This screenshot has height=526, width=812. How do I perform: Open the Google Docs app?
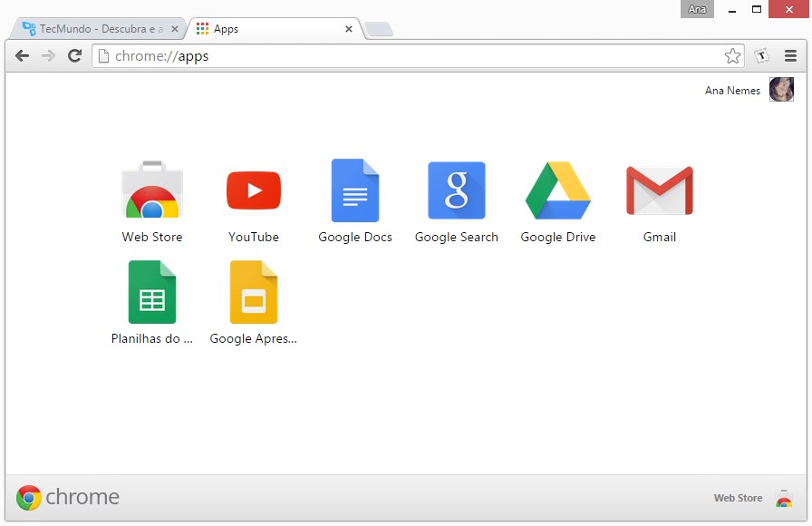355,190
